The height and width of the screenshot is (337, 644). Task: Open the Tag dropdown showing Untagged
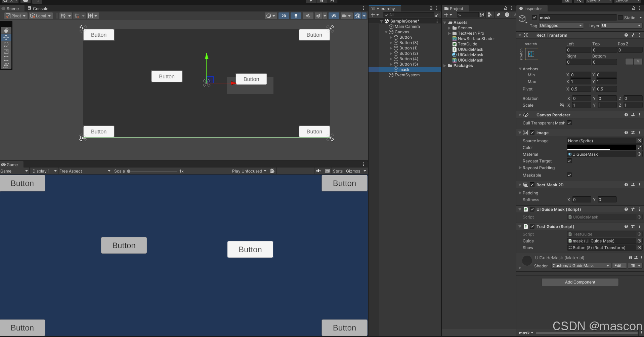pyautogui.click(x=560, y=26)
